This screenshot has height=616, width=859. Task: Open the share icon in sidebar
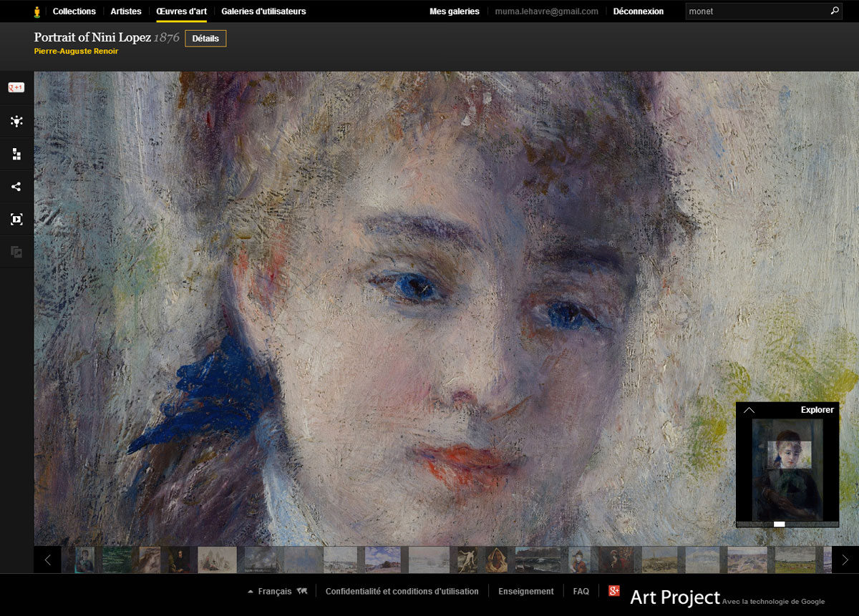(16, 187)
